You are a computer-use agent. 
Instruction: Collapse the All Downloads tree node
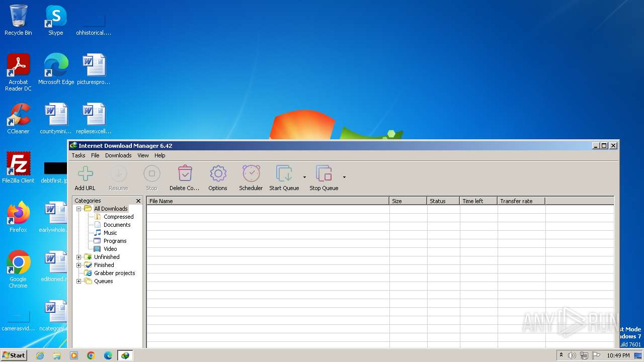[78, 209]
